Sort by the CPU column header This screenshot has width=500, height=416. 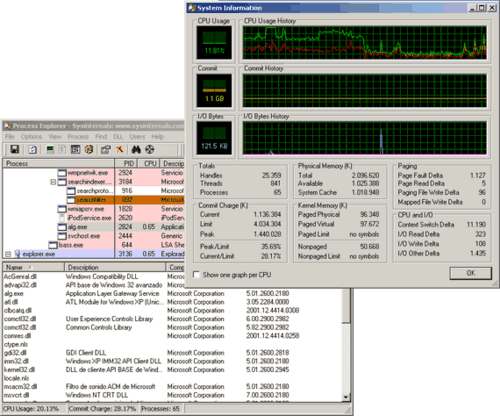click(x=148, y=164)
